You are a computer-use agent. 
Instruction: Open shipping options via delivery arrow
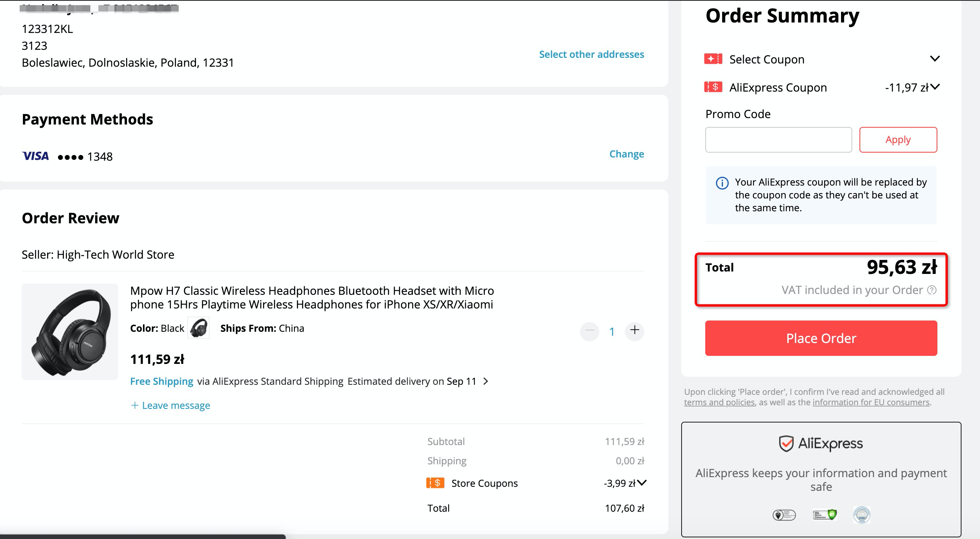click(x=486, y=381)
